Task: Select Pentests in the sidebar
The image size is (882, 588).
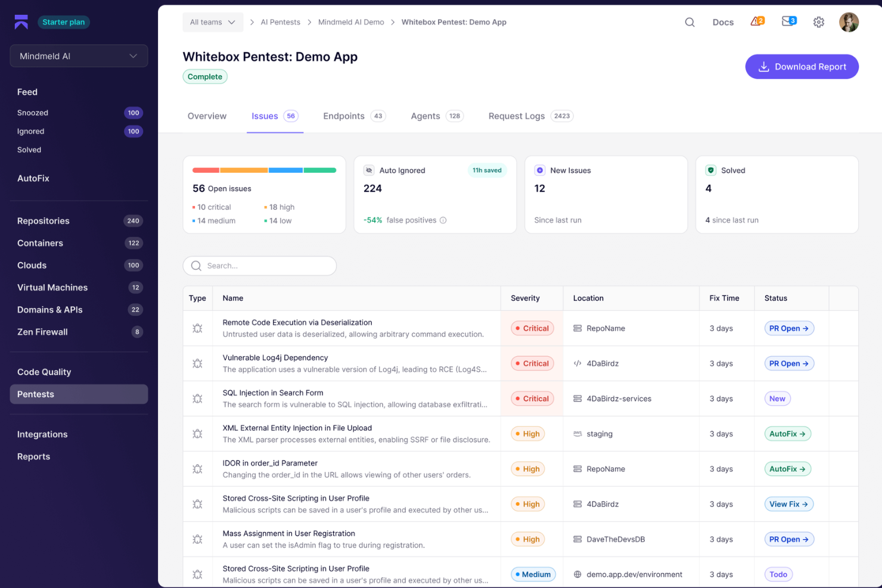Action: click(x=78, y=394)
